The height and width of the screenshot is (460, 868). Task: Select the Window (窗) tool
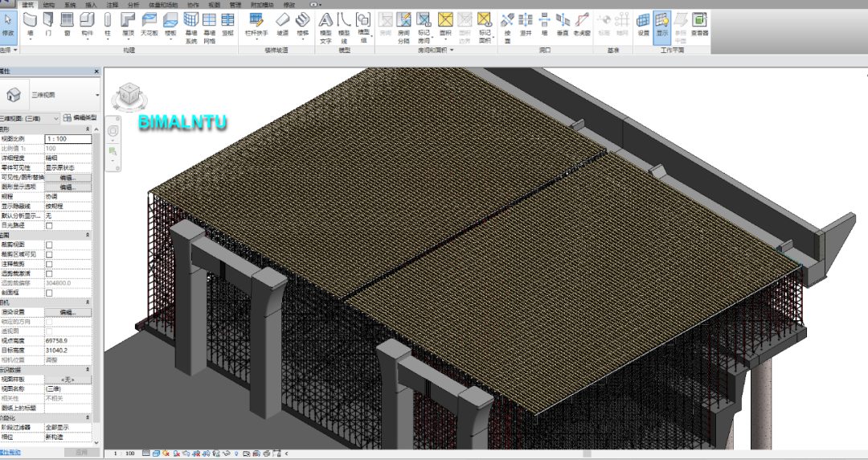(67, 26)
